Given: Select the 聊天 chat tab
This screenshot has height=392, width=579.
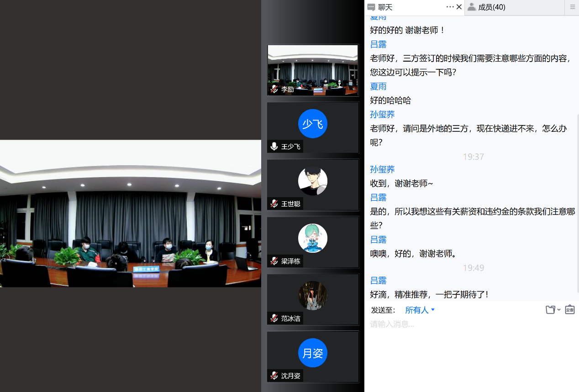Looking at the screenshot, I should click(x=385, y=7).
